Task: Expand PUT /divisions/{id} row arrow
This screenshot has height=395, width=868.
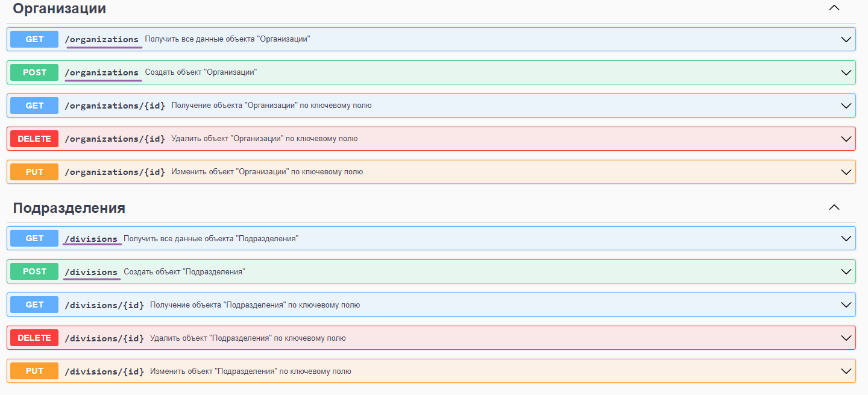Action: point(846,371)
